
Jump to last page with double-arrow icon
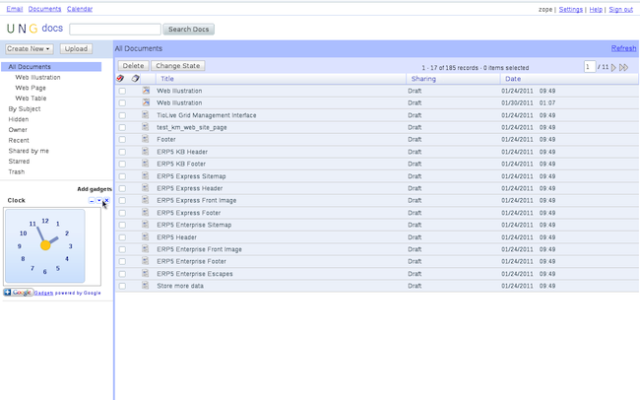pyautogui.click(x=624, y=67)
